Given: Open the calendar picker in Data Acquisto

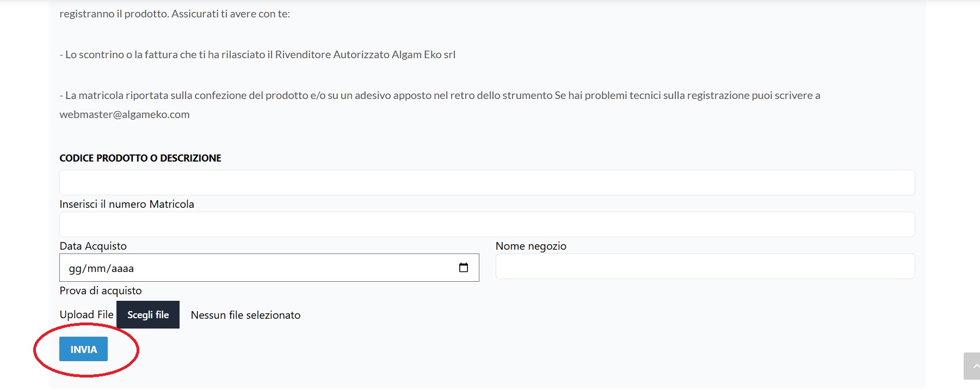Looking at the screenshot, I should (x=464, y=268).
